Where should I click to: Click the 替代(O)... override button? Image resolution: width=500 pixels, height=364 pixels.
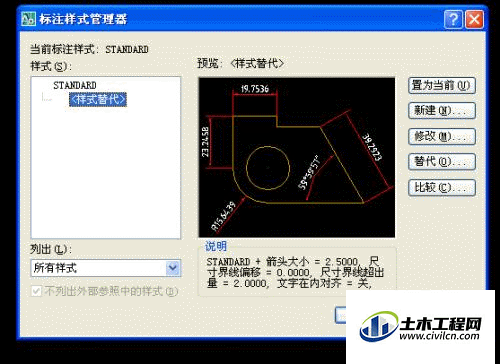442,162
